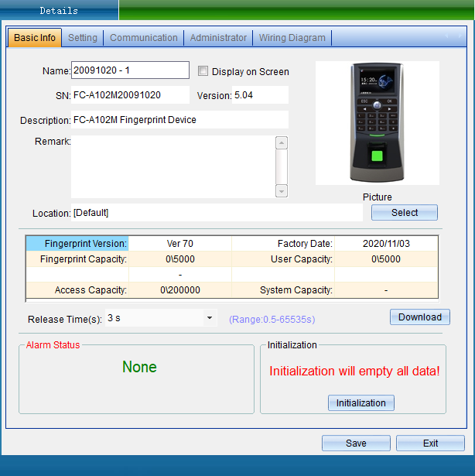Screen dimensions: 475x476
Task: Go to the Administrator tab
Action: click(x=218, y=38)
